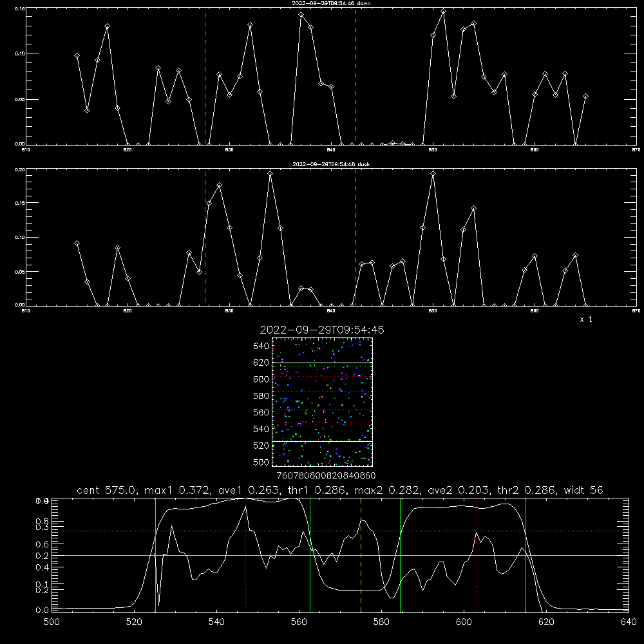Select the "widt 56" value in the stats header
Image resolution: width=644 pixels, height=644 pixels.
(583, 490)
